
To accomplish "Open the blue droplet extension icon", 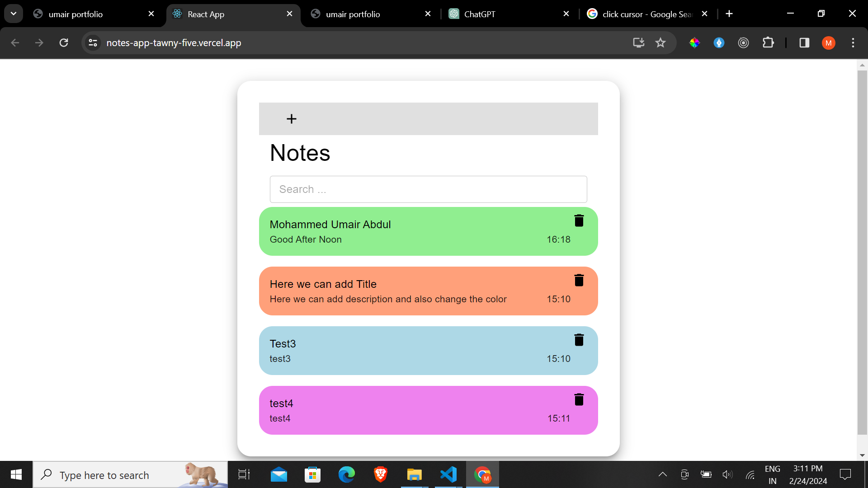I will tap(719, 43).
